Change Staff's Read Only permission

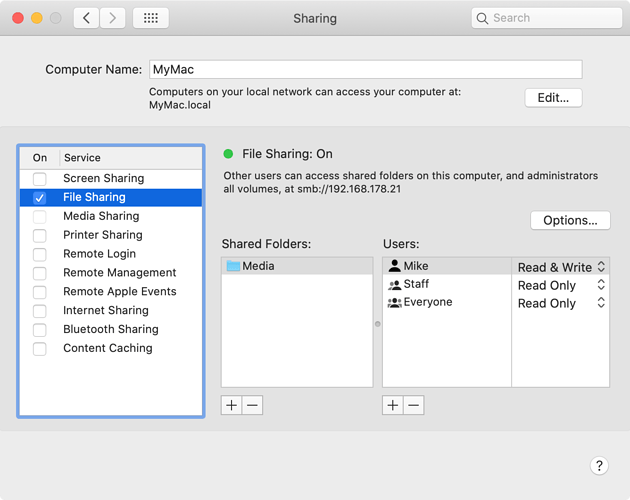[561, 285]
